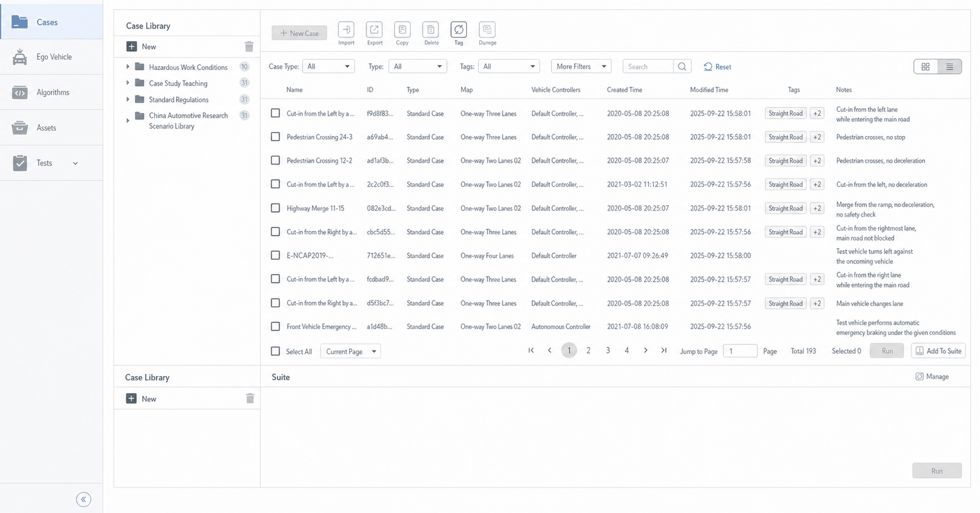Click the Import toolbar icon
Screen dimensions: 980x513
[x=346, y=30]
